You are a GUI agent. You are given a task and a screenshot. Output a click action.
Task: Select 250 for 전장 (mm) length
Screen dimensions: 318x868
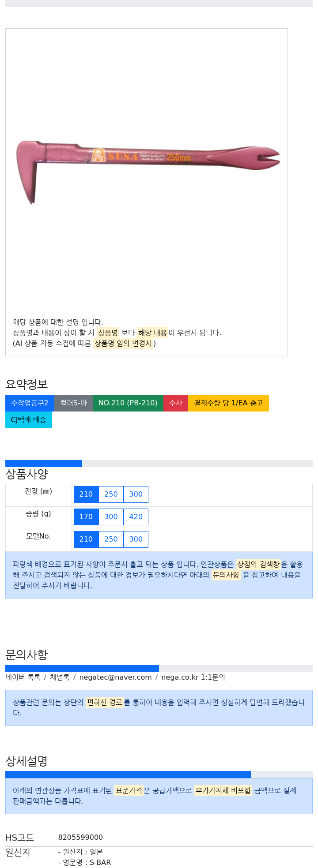pos(111,494)
